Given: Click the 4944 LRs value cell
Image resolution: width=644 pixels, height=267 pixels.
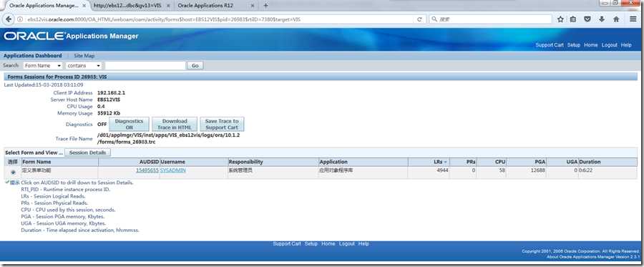Looking at the screenshot, I should pyautogui.click(x=442, y=170).
